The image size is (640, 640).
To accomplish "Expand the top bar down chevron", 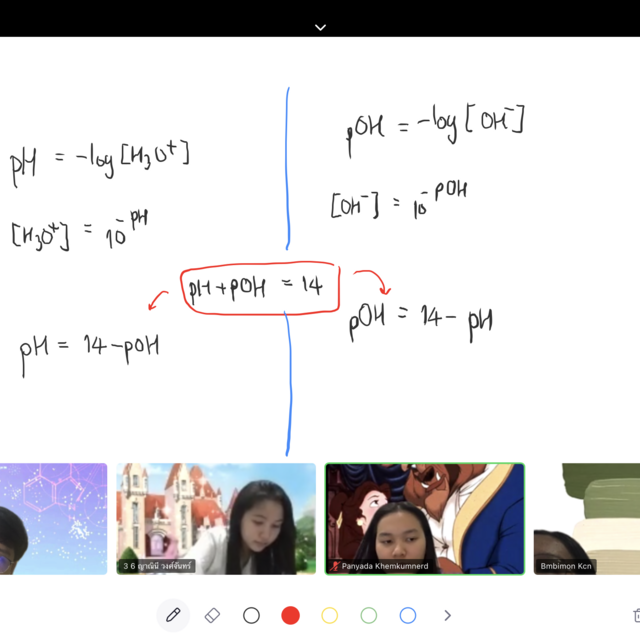I will click(320, 27).
